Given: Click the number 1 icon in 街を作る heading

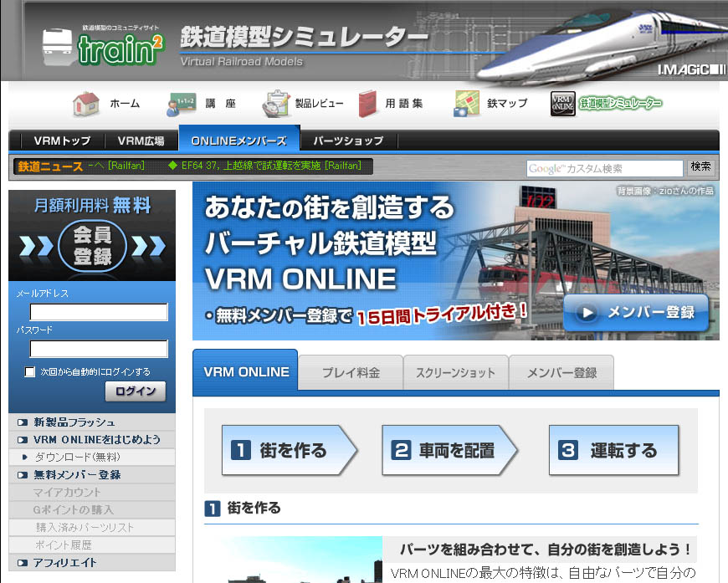Looking at the screenshot, I should click(x=213, y=509).
